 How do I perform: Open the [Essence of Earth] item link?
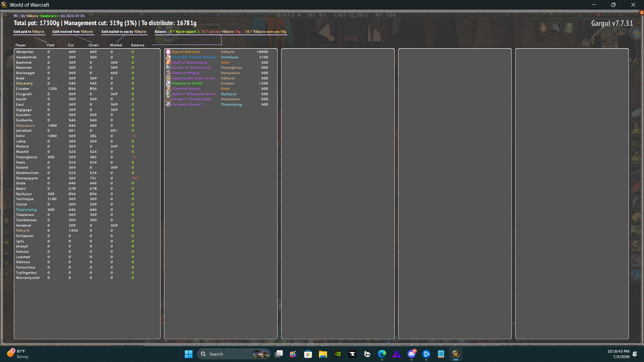tap(187, 83)
